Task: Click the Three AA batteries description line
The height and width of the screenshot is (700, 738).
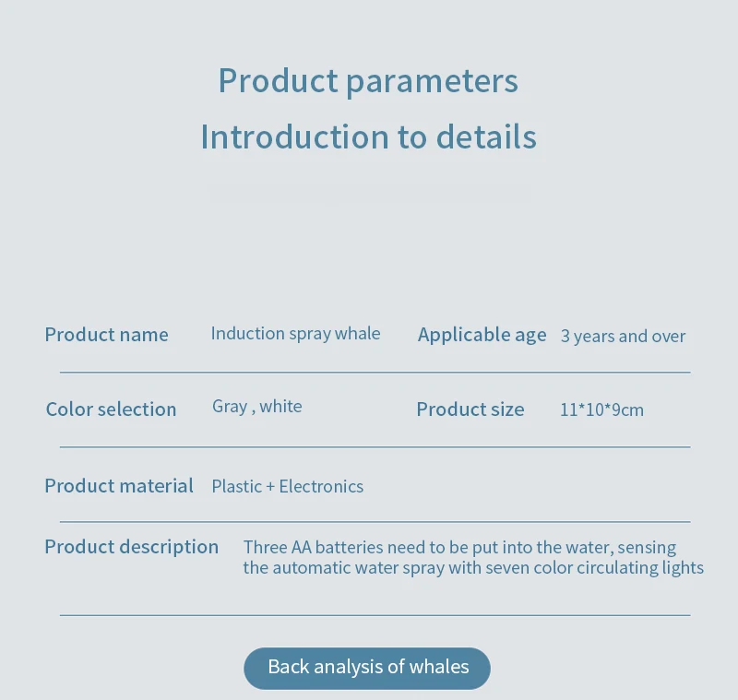Action: 459,548
